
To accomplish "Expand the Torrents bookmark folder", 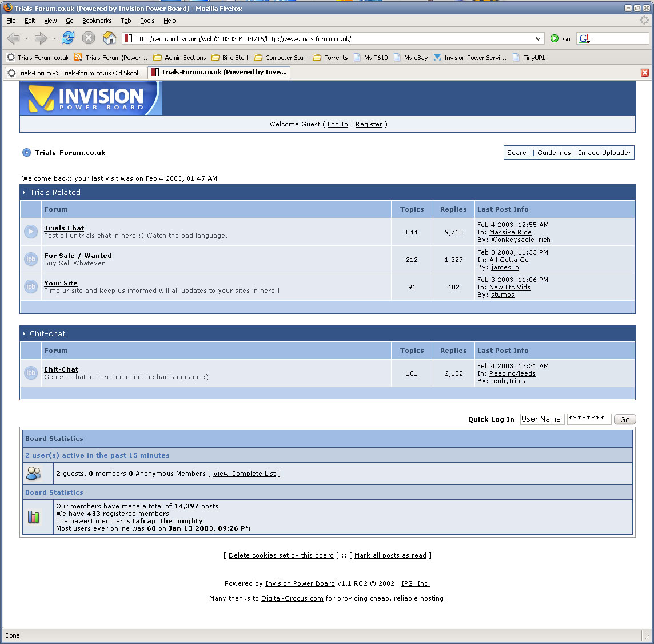I will (330, 58).
